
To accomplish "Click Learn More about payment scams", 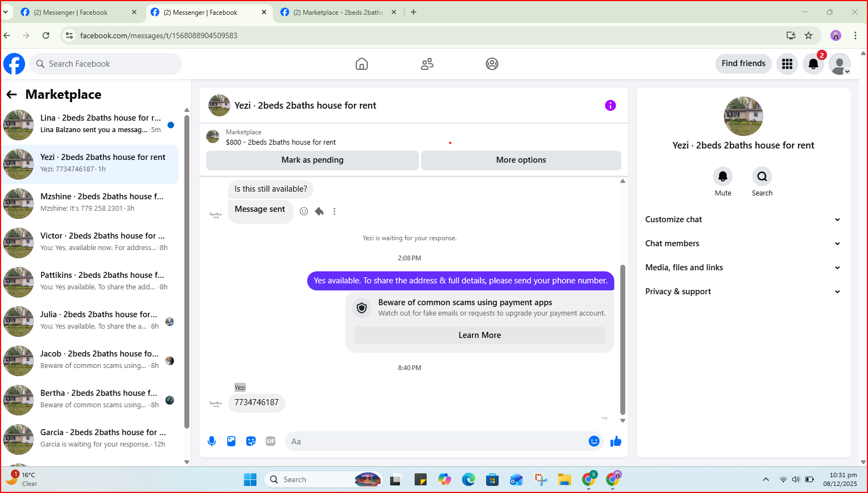I will (x=480, y=335).
